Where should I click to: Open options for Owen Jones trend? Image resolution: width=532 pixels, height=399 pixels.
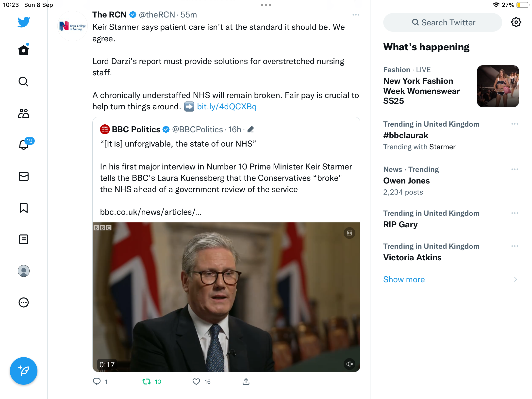pos(515,169)
